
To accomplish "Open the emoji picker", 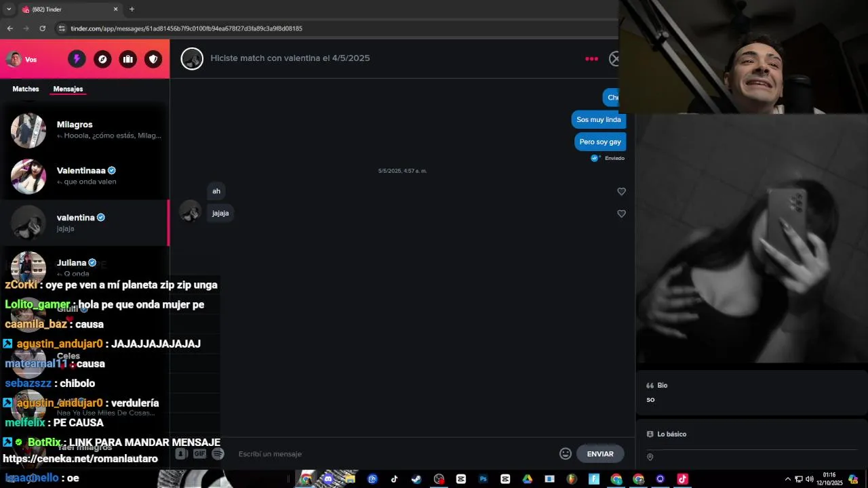I will point(566,454).
